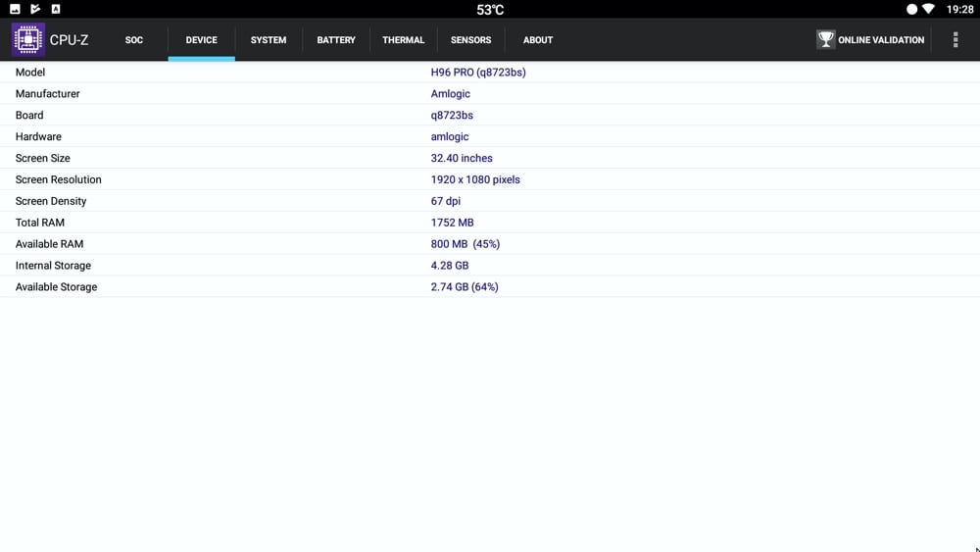Click the Available Storage 2.74 GB value
This screenshot has width=980, height=552.
click(465, 287)
